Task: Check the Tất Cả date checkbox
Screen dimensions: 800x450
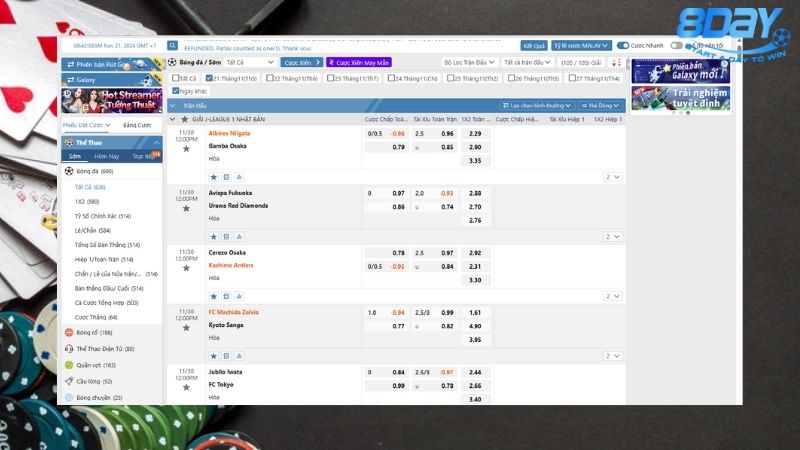Action: pyautogui.click(x=176, y=78)
